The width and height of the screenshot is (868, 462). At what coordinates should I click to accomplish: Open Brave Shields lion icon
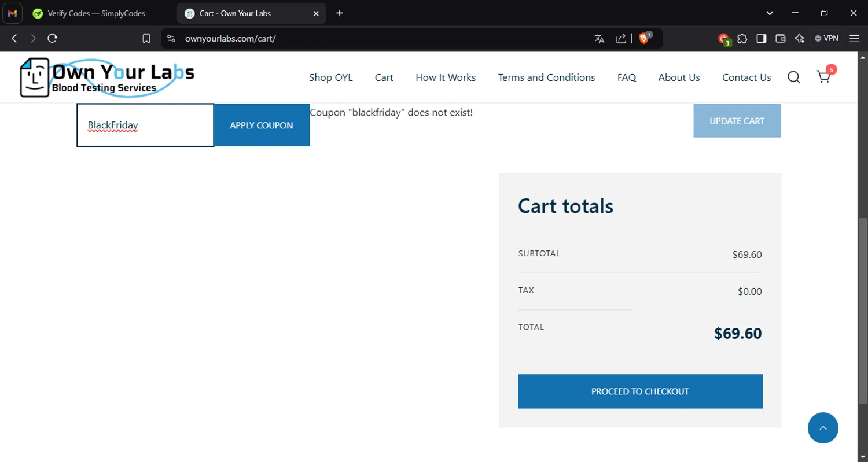click(644, 39)
